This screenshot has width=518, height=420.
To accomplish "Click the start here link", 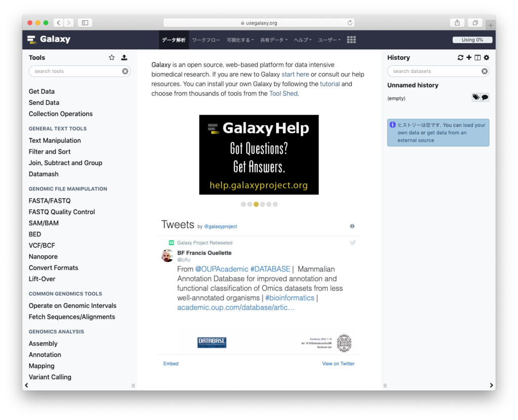I will (295, 74).
